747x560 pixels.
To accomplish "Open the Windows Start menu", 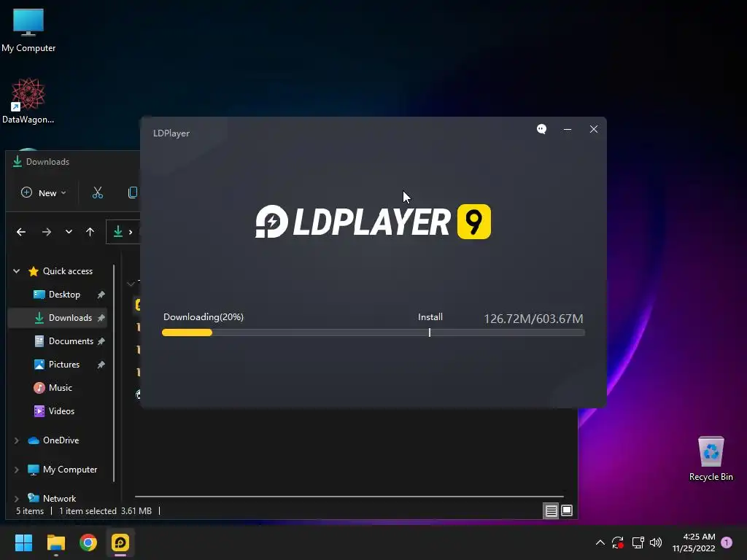I will tap(23, 542).
